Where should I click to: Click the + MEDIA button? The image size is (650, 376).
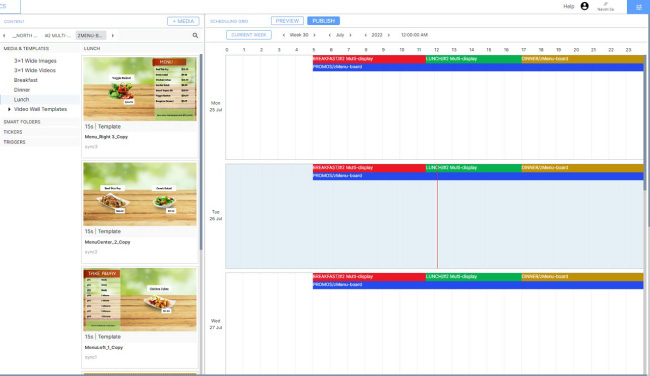(183, 21)
